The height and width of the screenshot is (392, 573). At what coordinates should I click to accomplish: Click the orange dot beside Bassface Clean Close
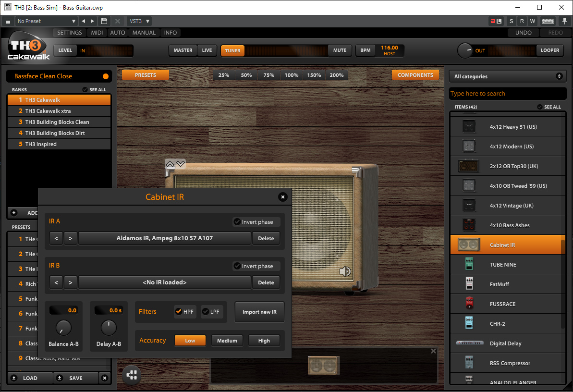pos(106,76)
